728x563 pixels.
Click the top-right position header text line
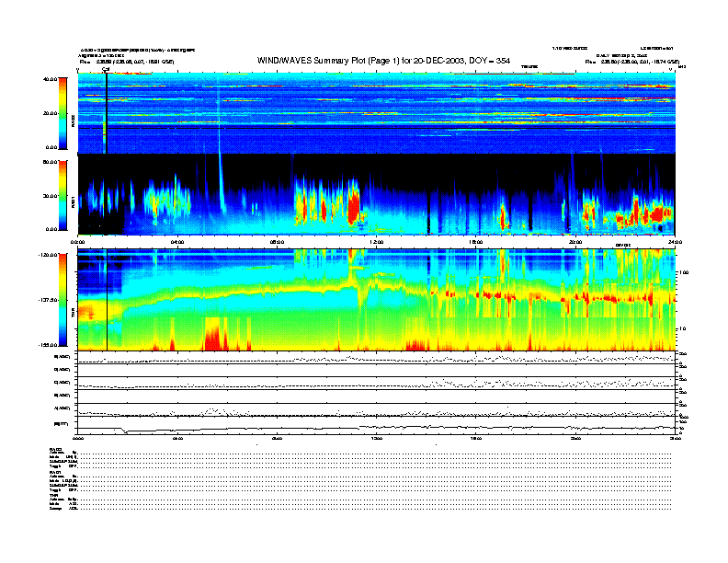[632, 62]
